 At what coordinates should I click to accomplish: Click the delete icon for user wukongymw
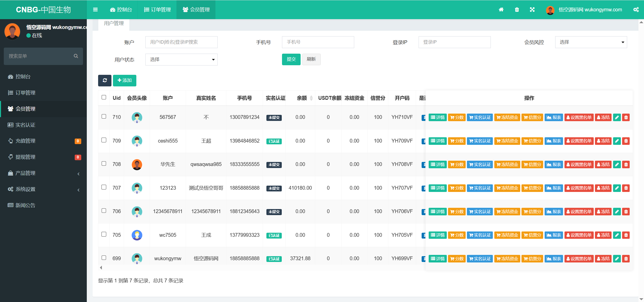tap(626, 258)
